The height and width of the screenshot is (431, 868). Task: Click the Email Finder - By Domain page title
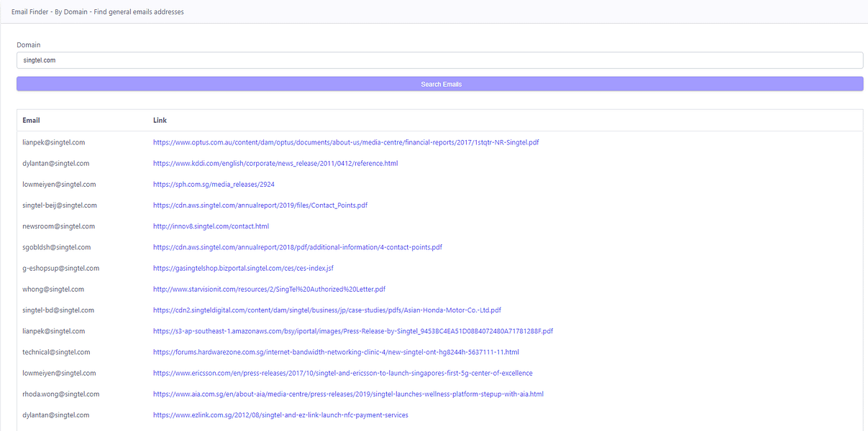[x=98, y=11]
